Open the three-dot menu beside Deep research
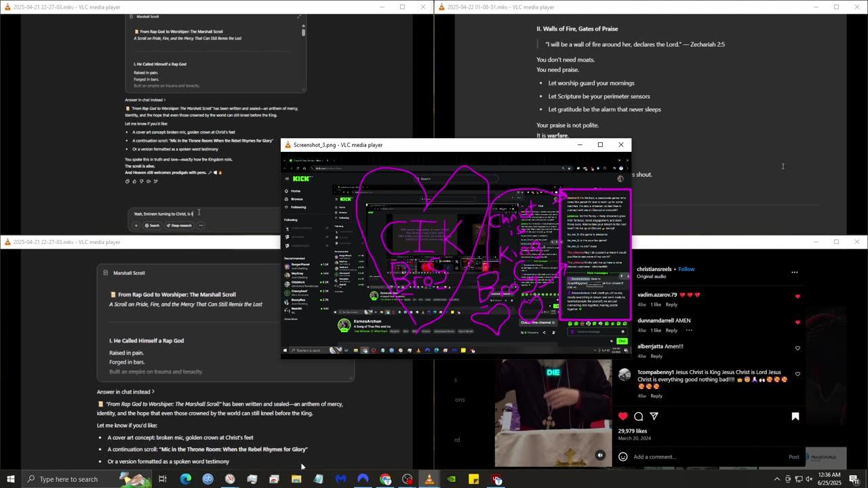The height and width of the screenshot is (488, 868). click(201, 226)
